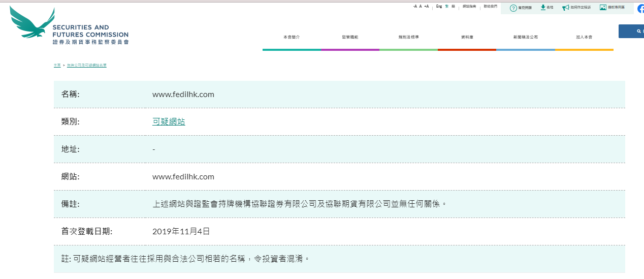644x279 pixels.
Task: Expand the 監管職能 navigation menu
Action: click(350, 38)
